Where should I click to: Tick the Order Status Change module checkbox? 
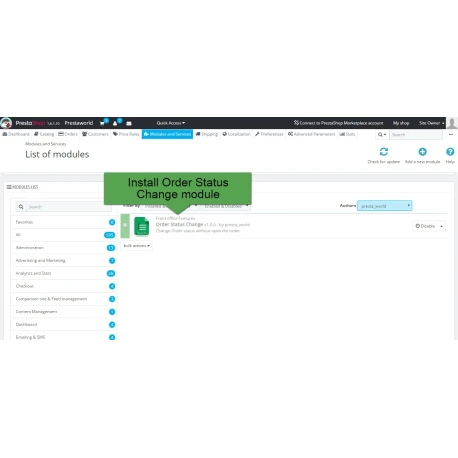pos(125,225)
